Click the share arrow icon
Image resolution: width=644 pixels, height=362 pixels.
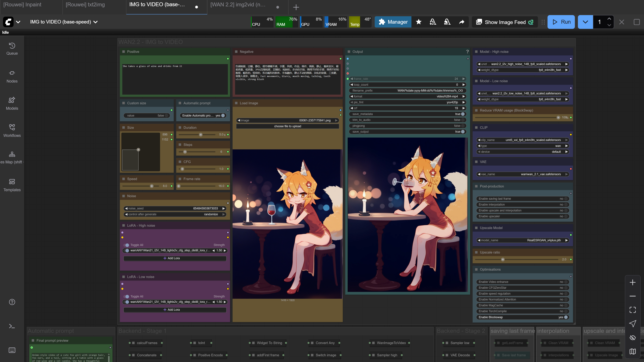click(x=461, y=22)
